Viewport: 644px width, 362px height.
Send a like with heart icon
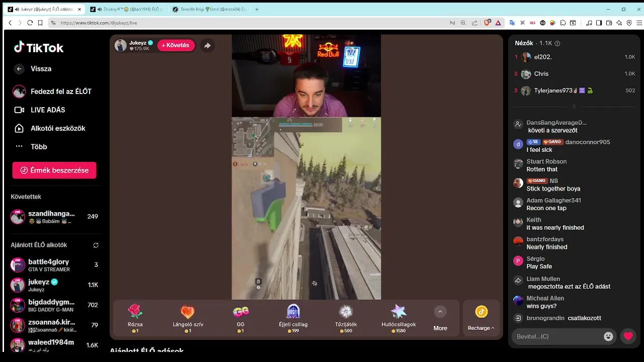click(628, 336)
